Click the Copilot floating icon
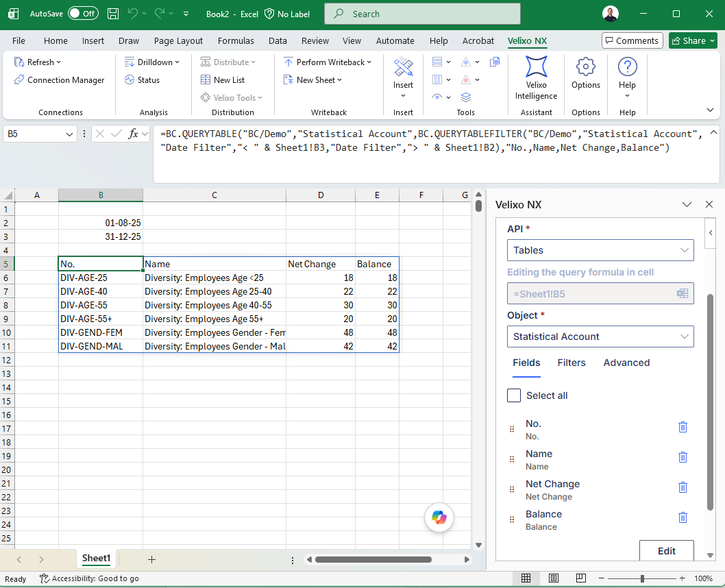The image size is (725, 588). click(x=439, y=517)
